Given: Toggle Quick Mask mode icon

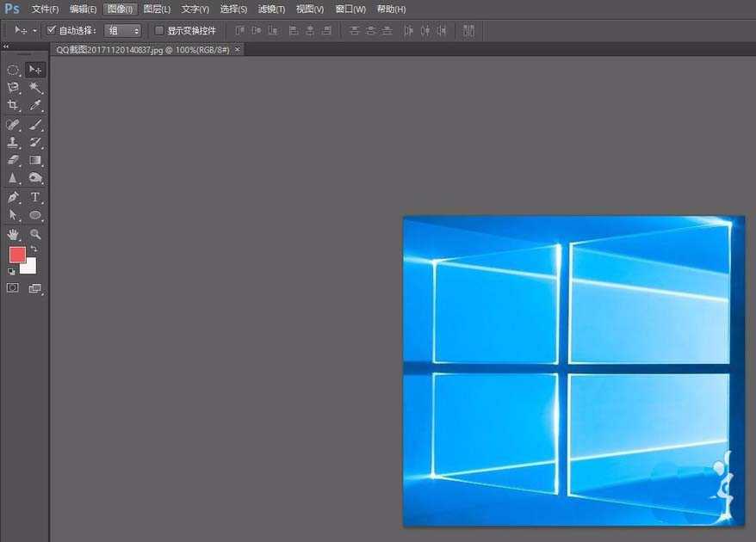Looking at the screenshot, I should pyautogui.click(x=13, y=288).
